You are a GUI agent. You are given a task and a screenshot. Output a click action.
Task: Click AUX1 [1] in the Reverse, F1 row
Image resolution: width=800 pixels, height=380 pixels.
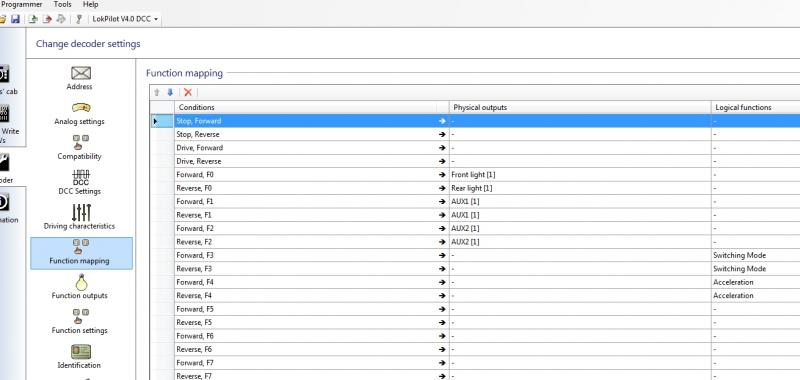tap(580, 215)
